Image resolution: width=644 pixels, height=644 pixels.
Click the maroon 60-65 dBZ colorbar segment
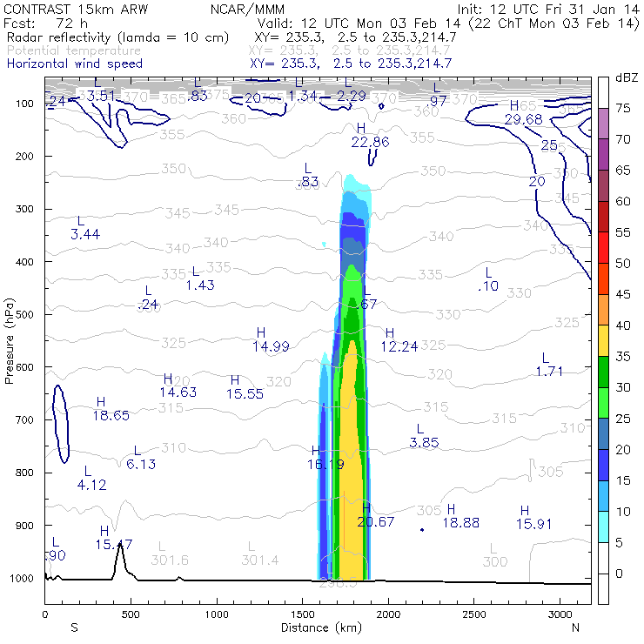pos(603,185)
